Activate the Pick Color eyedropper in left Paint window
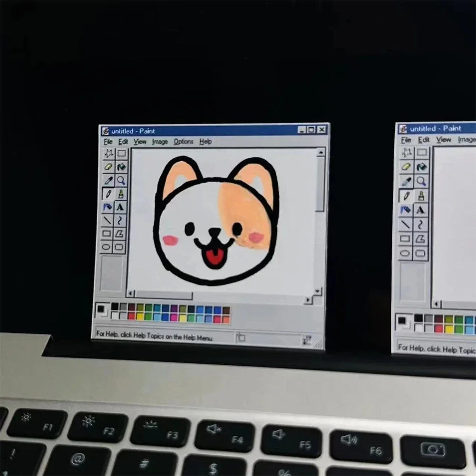The image size is (476, 476). (x=108, y=180)
